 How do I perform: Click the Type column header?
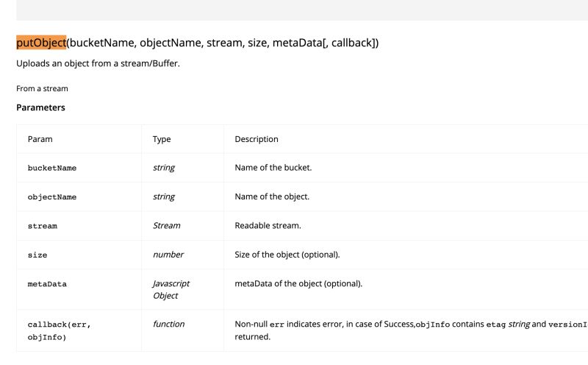(161, 139)
